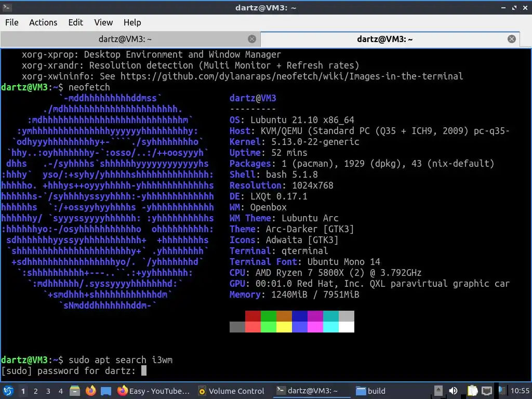Switch to workspace 2
The width and height of the screenshot is (532, 399).
click(36, 391)
